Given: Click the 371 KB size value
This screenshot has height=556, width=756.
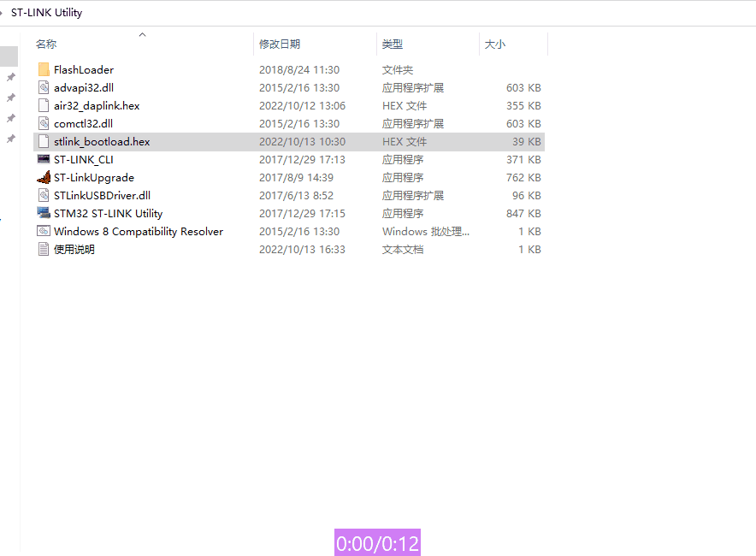Looking at the screenshot, I should point(523,160).
